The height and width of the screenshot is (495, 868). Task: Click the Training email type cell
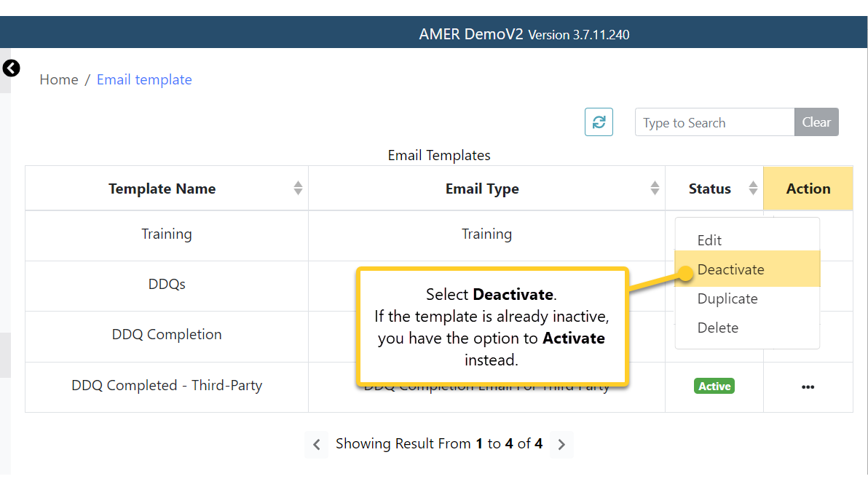pos(486,234)
